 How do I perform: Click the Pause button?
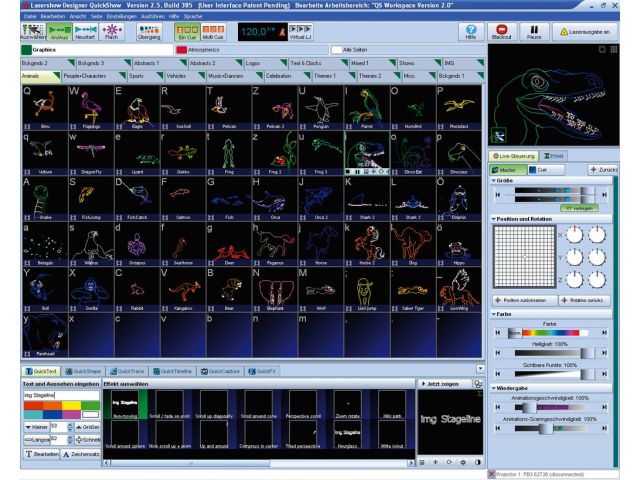[x=534, y=32]
